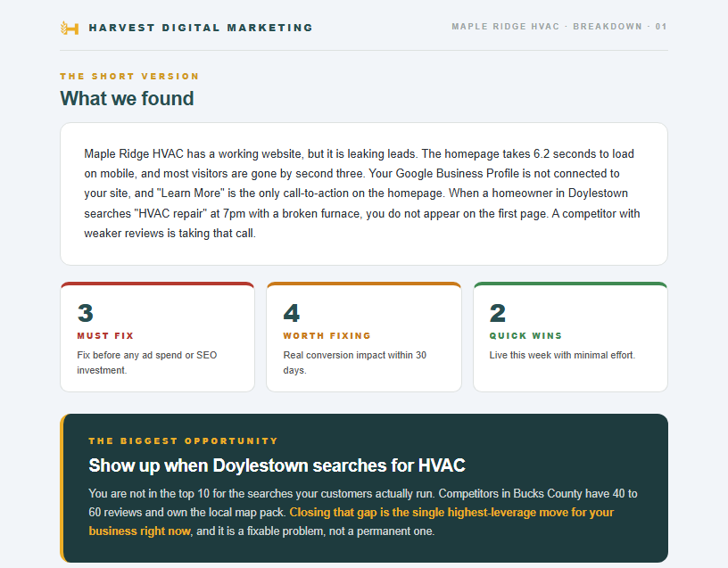This screenshot has width=728, height=568.
Task: Click 'You are not in the top 10' sentence
Action: click(x=261, y=493)
